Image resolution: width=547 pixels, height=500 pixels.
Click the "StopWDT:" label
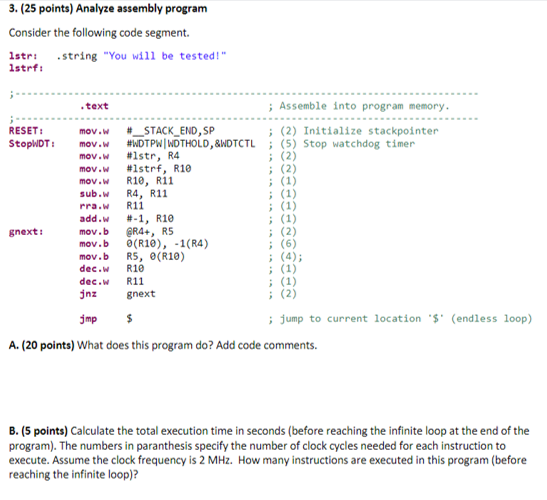pos(32,144)
